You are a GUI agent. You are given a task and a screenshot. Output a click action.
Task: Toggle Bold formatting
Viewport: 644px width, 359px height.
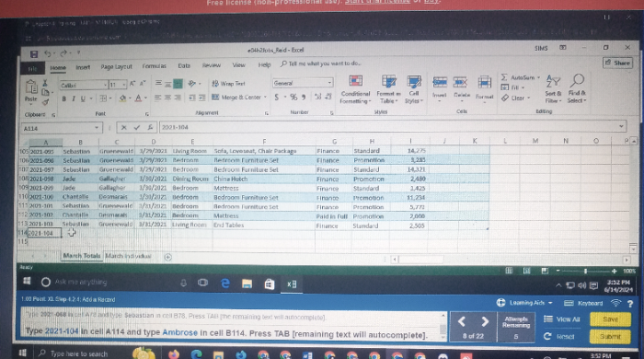pyautogui.click(x=63, y=98)
